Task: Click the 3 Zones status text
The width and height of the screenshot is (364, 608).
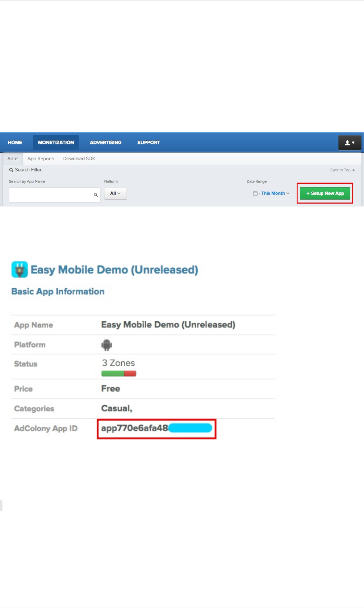Action: tap(119, 363)
